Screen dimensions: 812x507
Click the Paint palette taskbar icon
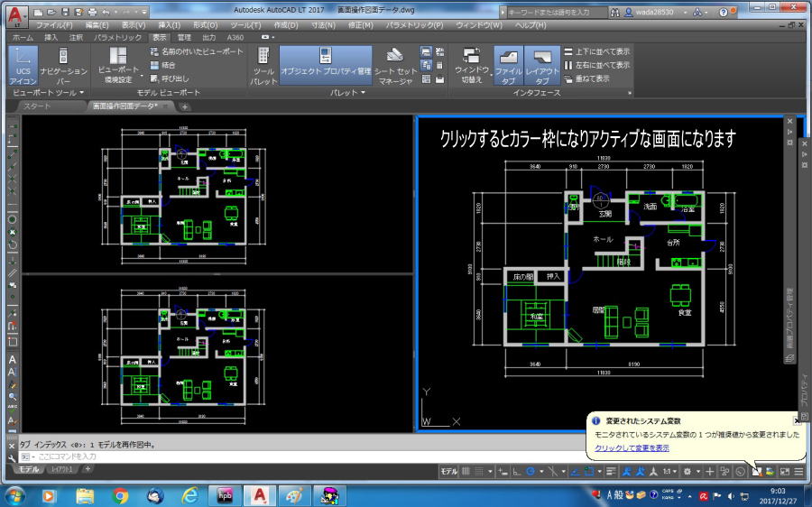tap(293, 496)
